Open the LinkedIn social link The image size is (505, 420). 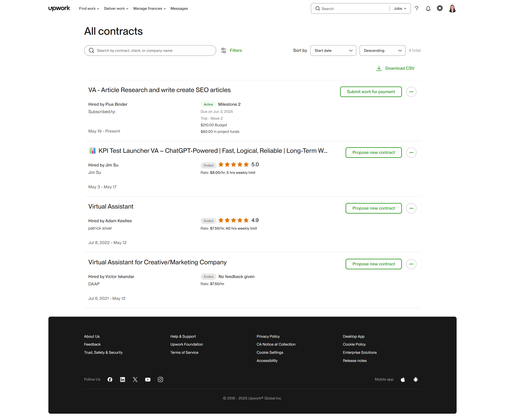click(x=123, y=379)
